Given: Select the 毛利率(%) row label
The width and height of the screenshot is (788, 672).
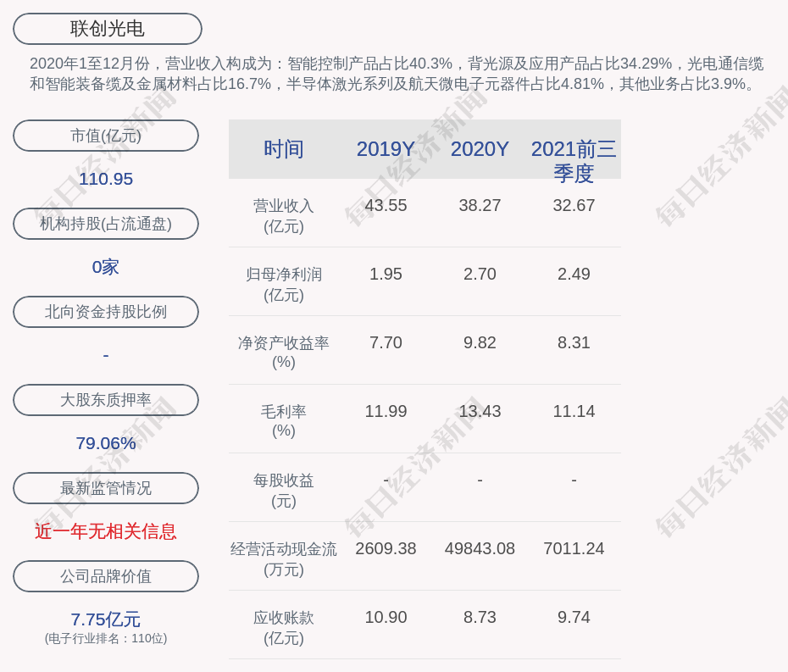Looking at the screenshot, I should (284, 421).
